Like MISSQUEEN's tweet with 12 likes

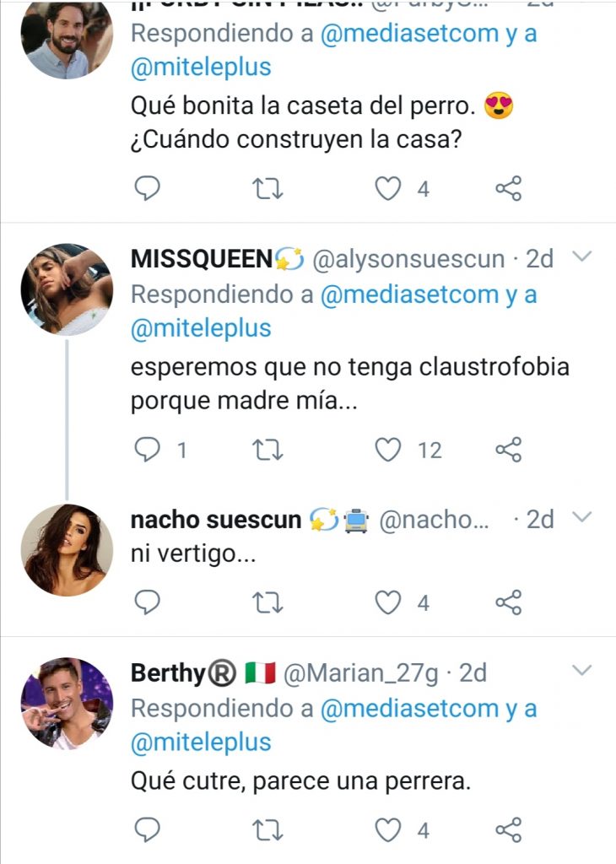pos(387,451)
